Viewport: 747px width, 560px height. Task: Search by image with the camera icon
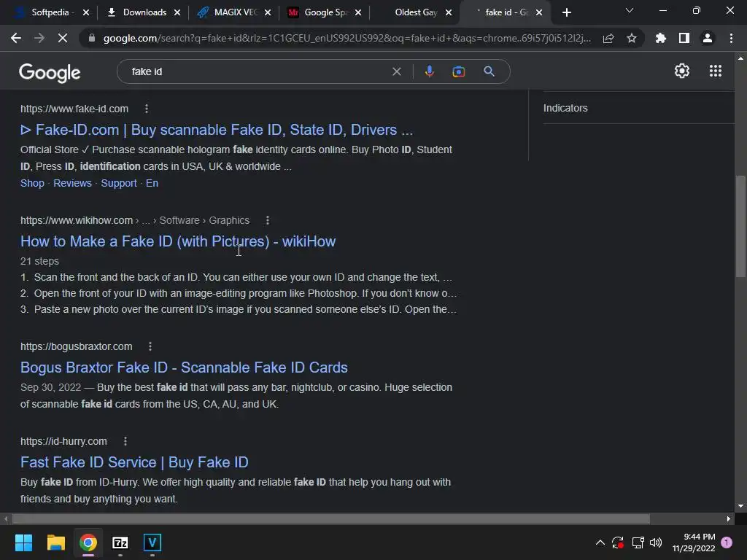click(458, 71)
